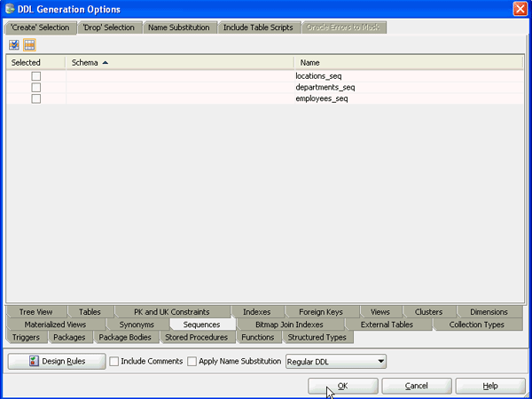Image resolution: width=532 pixels, height=399 pixels.
Task: Close the DDL Generation Options dialog
Action: coord(520,9)
